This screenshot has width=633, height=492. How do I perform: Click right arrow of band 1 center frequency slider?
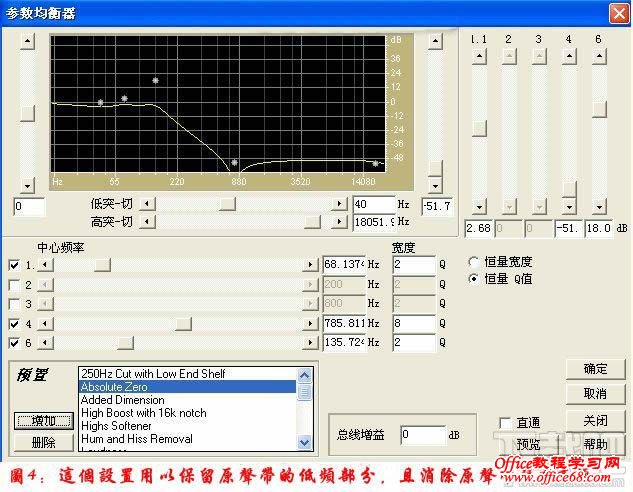(311, 265)
